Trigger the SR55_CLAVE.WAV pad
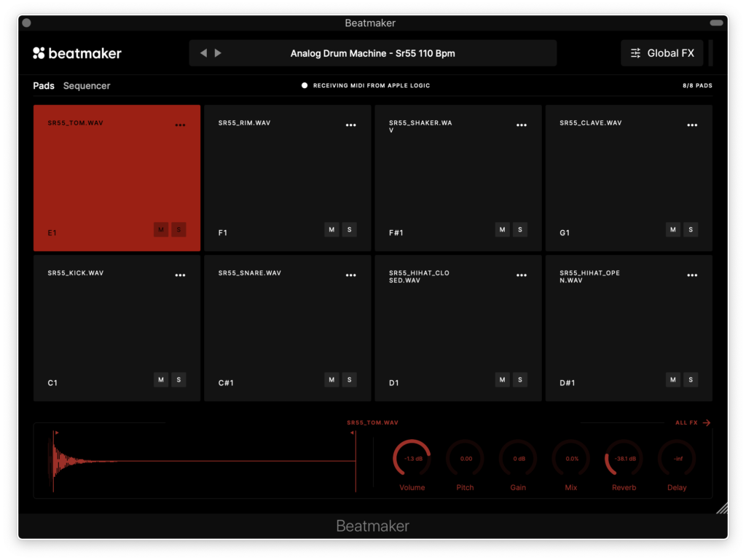The image size is (746, 560). 629,178
